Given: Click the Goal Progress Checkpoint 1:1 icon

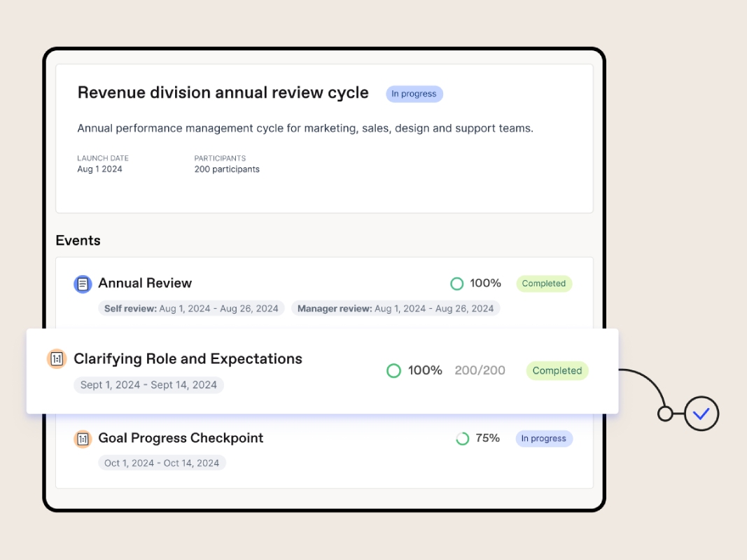Looking at the screenshot, I should pyautogui.click(x=83, y=439).
